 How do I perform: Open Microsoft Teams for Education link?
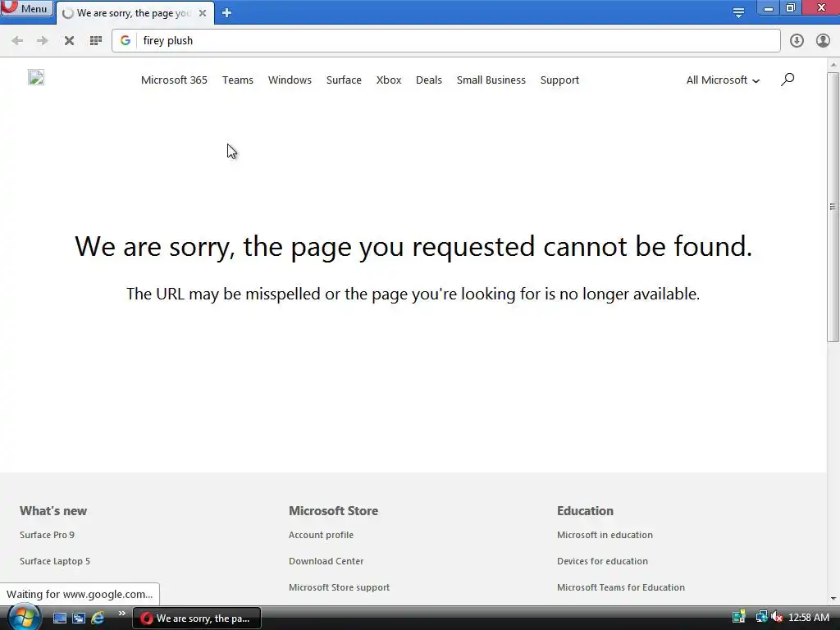point(621,587)
